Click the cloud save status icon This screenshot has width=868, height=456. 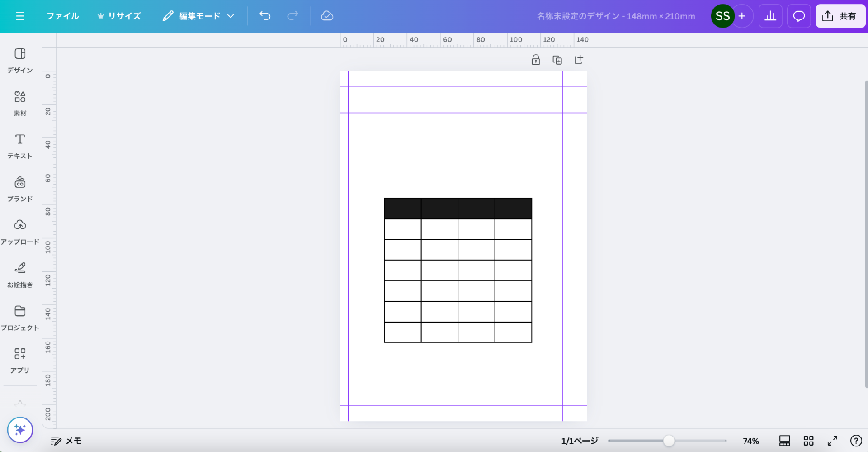tap(327, 16)
